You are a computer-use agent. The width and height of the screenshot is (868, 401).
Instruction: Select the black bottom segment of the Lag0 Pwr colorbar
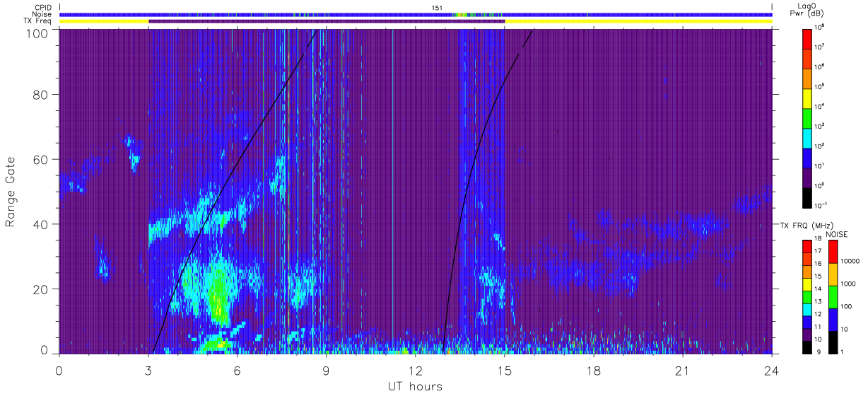coord(807,197)
